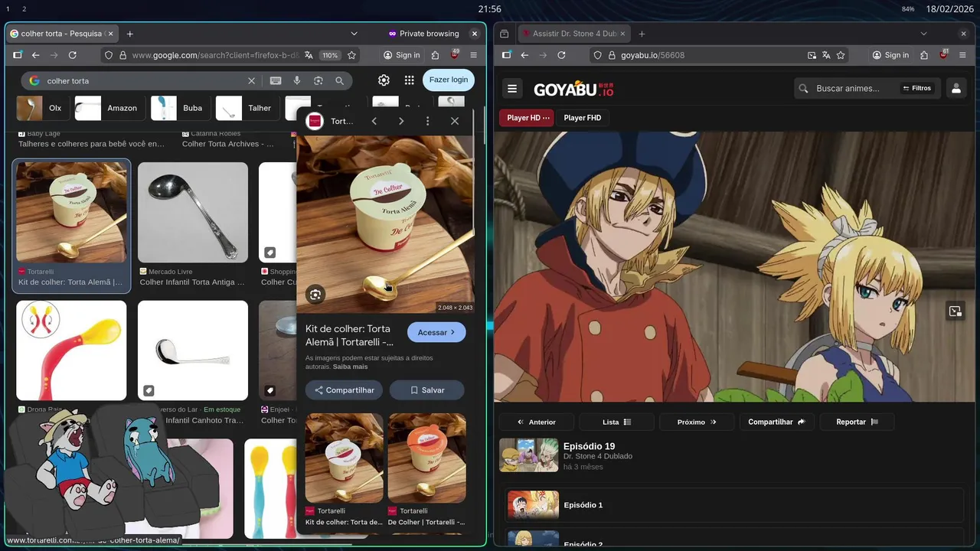Screen dimensions: 980x551
Task: Filter results by Olx chip
Action: (43, 108)
